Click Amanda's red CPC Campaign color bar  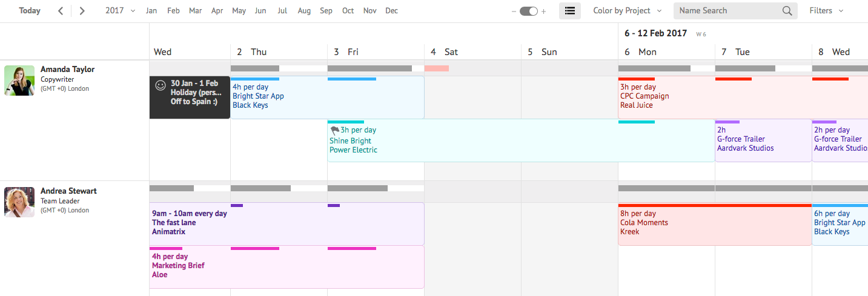636,79
